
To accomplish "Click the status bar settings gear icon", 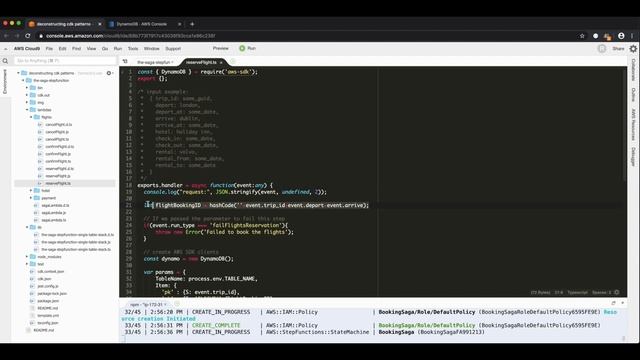I will click(617, 292).
